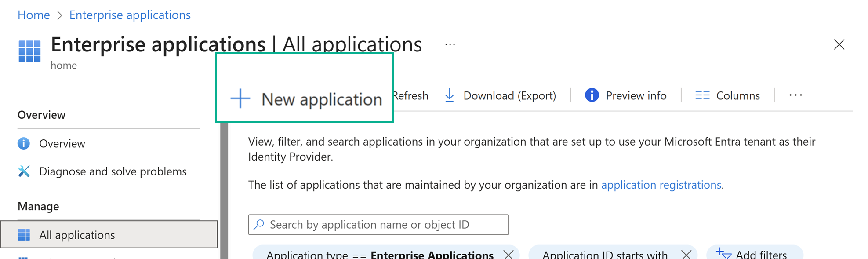Image resolution: width=868 pixels, height=259 pixels.
Task: Click the Columns list icon
Action: (x=702, y=95)
